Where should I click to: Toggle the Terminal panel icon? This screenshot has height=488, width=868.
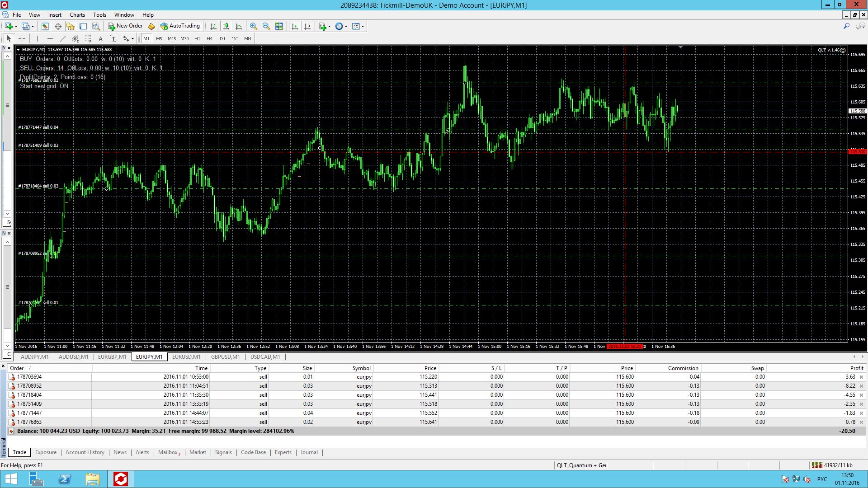click(83, 26)
